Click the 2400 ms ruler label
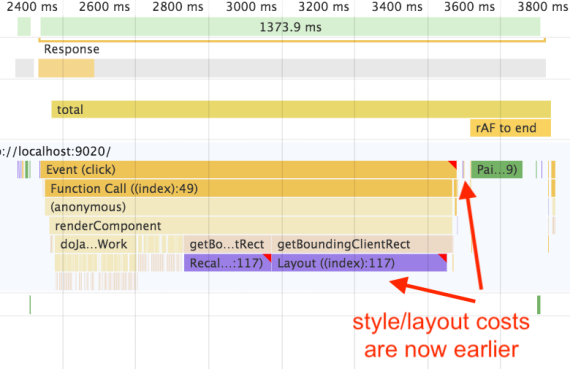This screenshot has width=570, height=369. [x=32, y=7]
